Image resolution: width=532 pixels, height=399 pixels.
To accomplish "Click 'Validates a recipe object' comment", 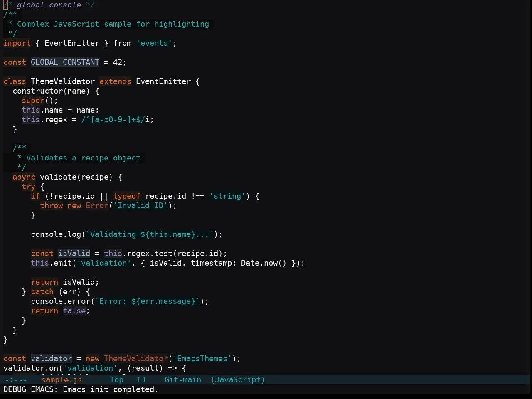I will coord(83,158).
